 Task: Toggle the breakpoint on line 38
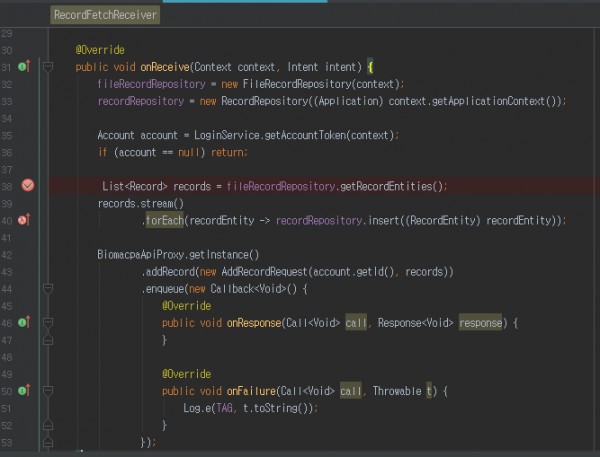point(28,186)
